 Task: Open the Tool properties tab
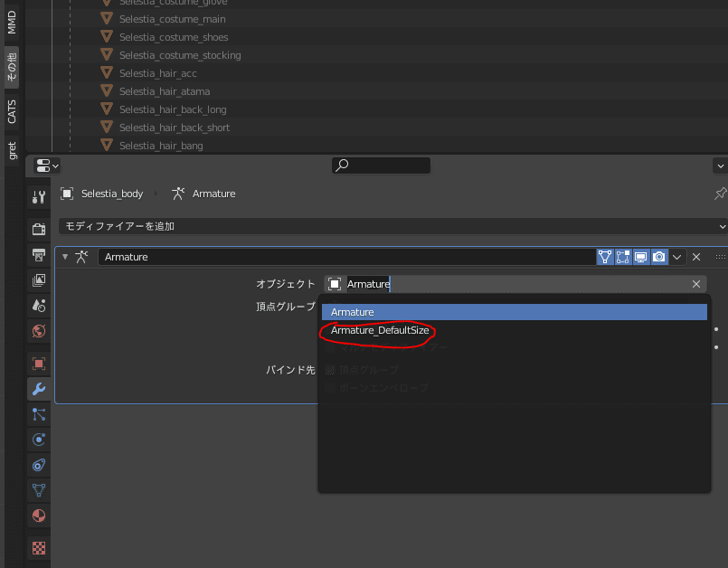(39, 197)
